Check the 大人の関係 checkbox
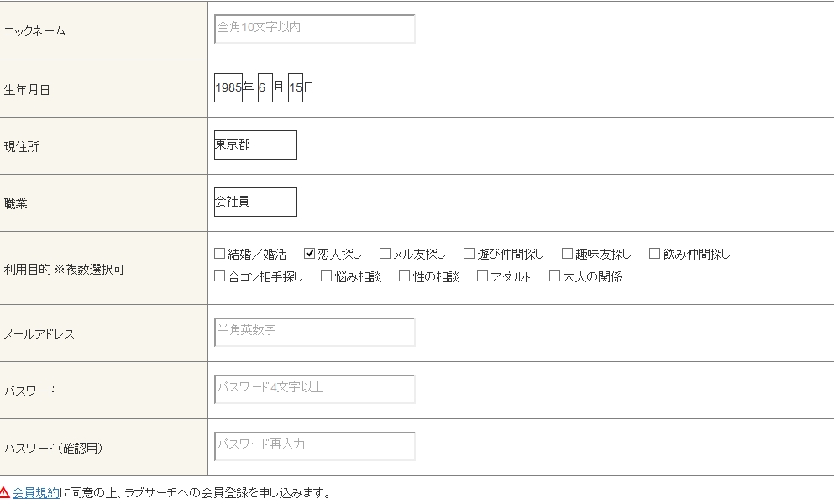The image size is (834, 504). [x=554, y=276]
